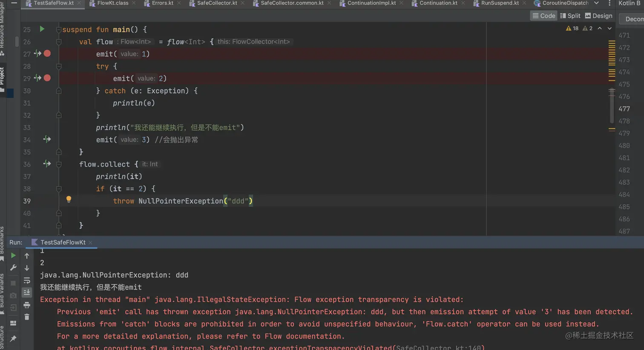The width and height of the screenshot is (644, 350).
Task: Switch to the SafeCollector.common.kt tab
Action: pos(292,3)
